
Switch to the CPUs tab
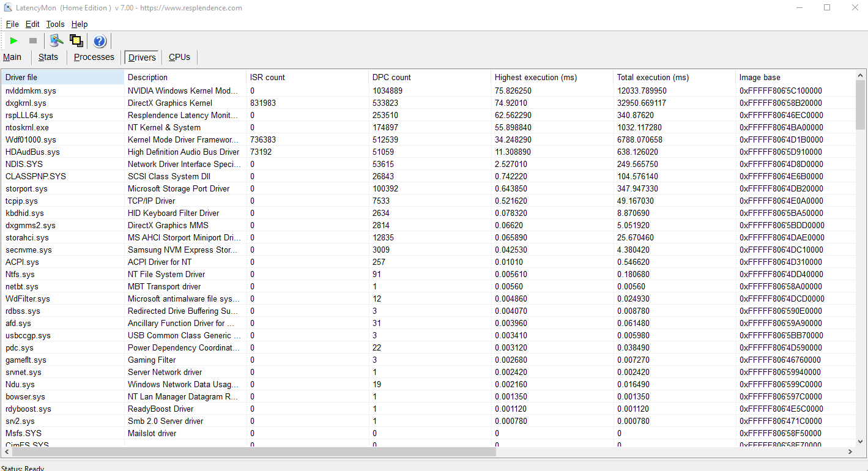pyautogui.click(x=179, y=57)
